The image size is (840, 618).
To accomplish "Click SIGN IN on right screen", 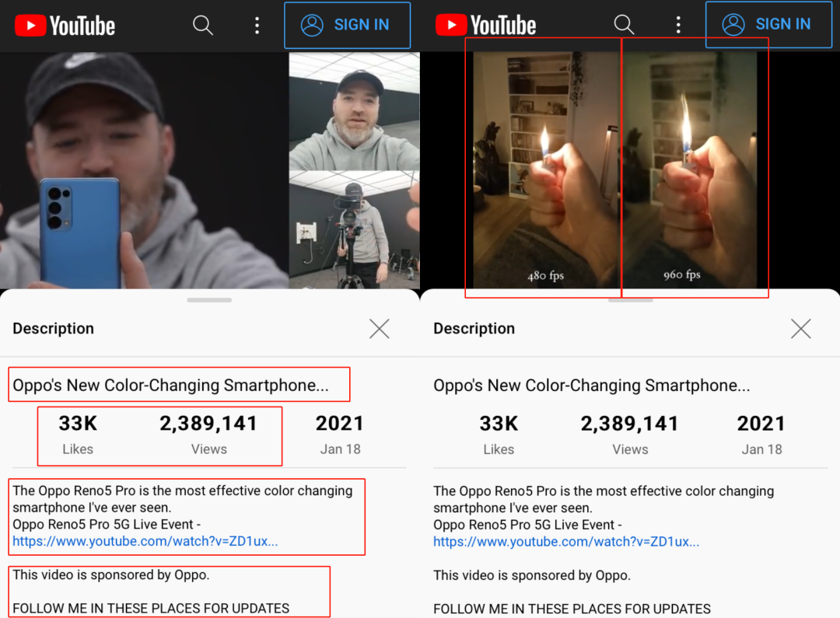I will (x=768, y=25).
